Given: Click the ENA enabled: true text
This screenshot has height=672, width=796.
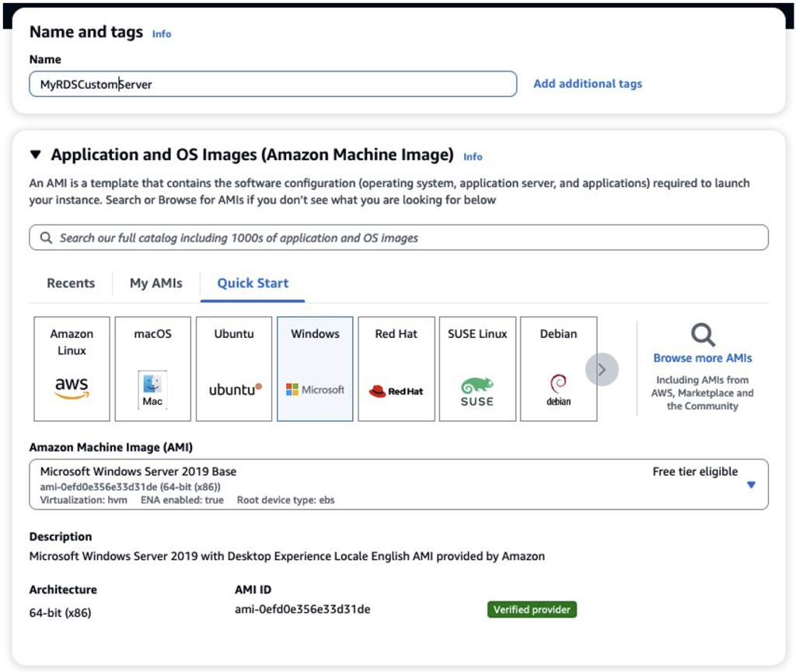Looking at the screenshot, I should [182, 500].
